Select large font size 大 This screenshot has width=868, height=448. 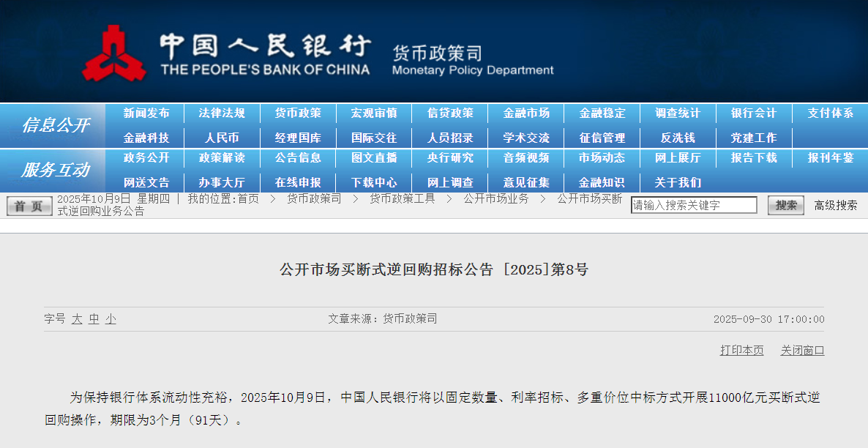77,319
